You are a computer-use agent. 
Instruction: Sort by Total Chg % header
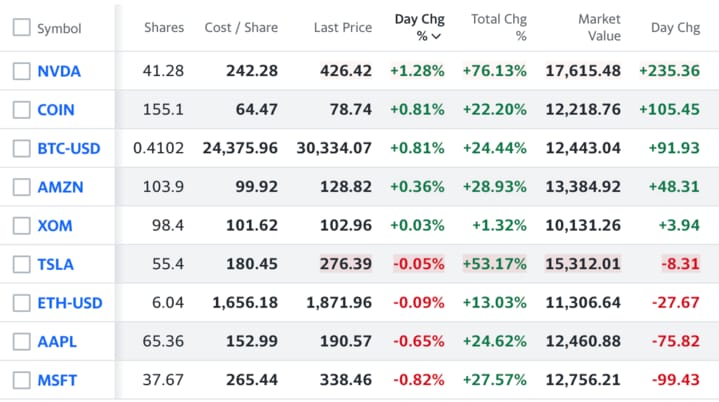click(x=501, y=27)
